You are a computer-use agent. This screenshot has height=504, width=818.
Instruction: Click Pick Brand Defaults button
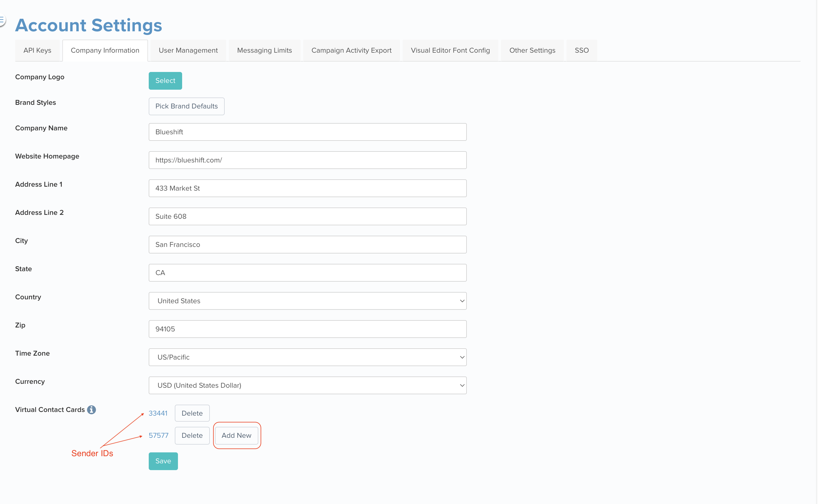pyautogui.click(x=186, y=106)
